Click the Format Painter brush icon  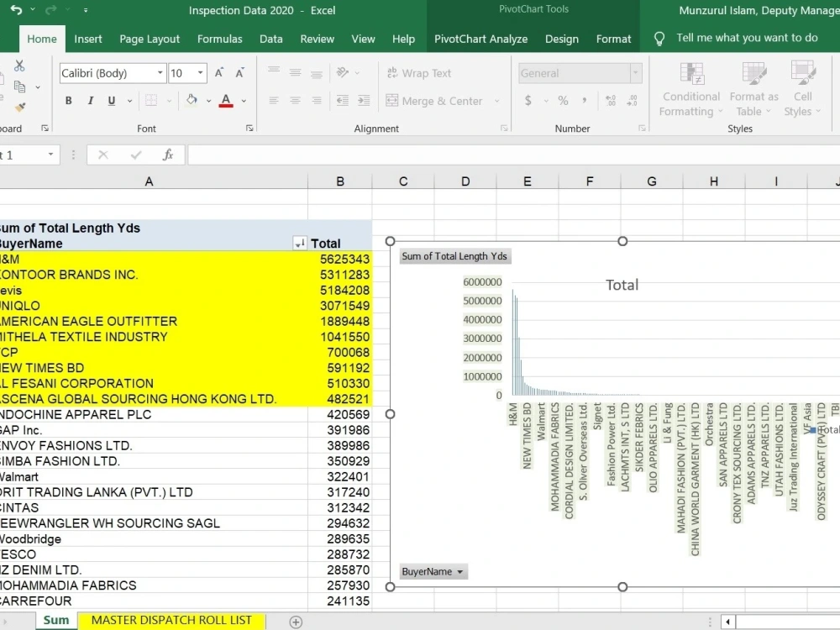click(19, 108)
